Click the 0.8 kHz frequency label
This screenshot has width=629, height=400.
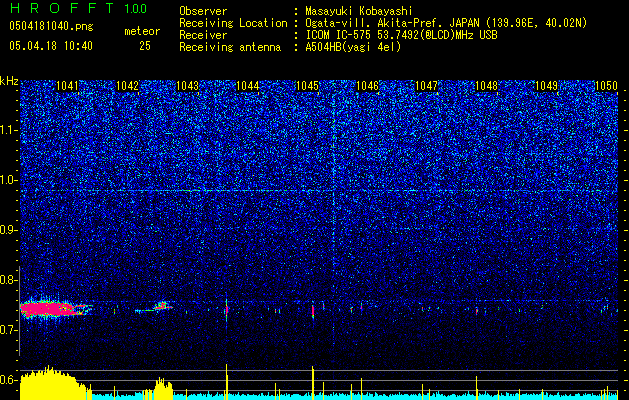click(9, 280)
